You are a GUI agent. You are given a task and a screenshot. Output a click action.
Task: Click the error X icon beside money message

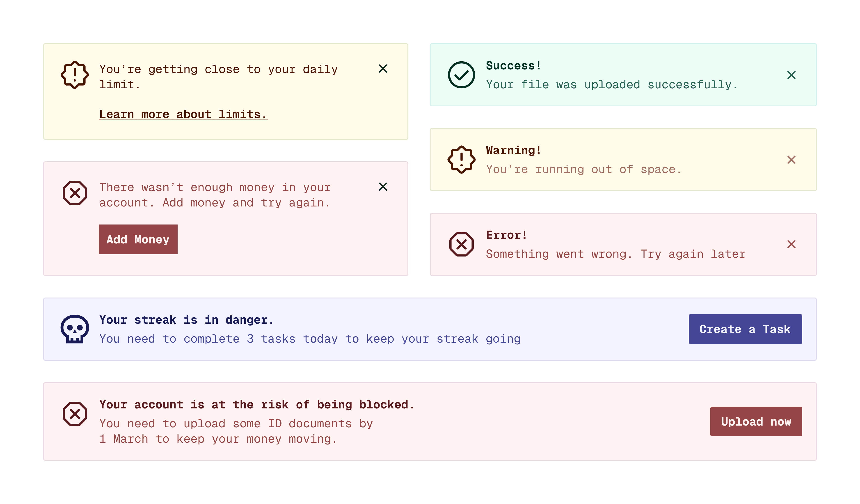click(75, 193)
